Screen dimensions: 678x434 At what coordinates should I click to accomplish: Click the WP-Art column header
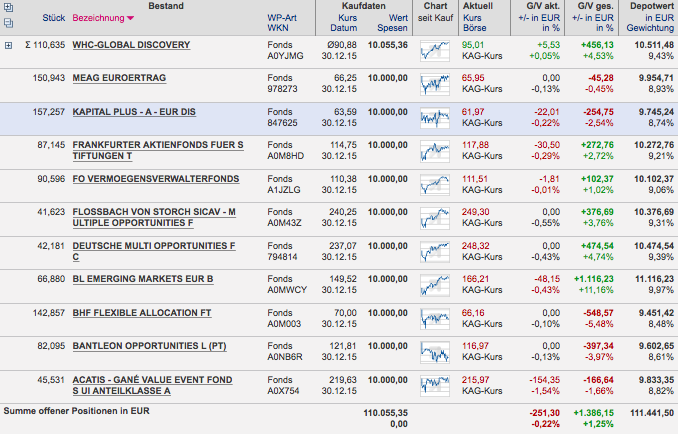(282, 18)
